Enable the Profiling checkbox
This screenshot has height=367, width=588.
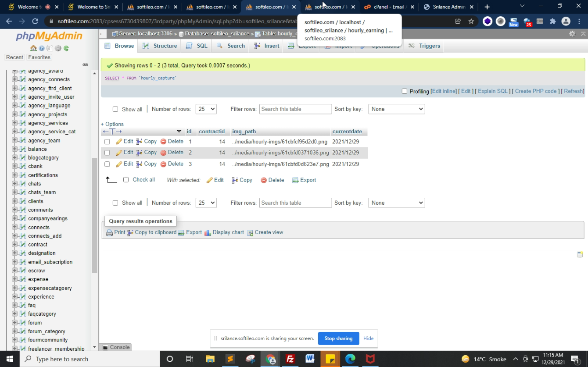[405, 91]
